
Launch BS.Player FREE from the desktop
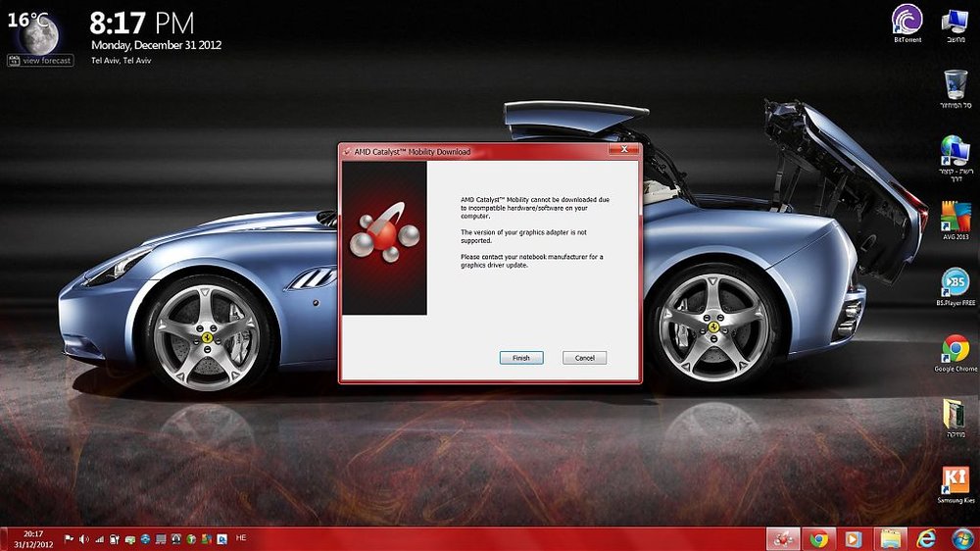955,287
